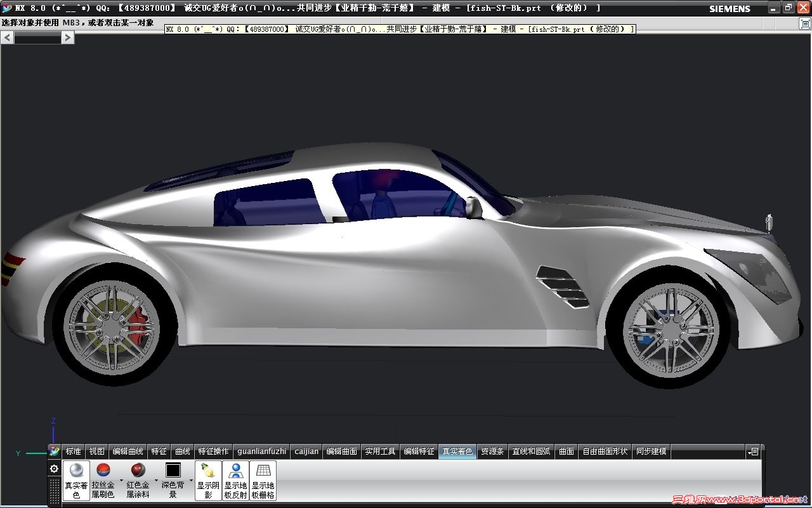Click the NX application icon in title bar
Viewport: 812px width, 508px height.
[x=7, y=8]
